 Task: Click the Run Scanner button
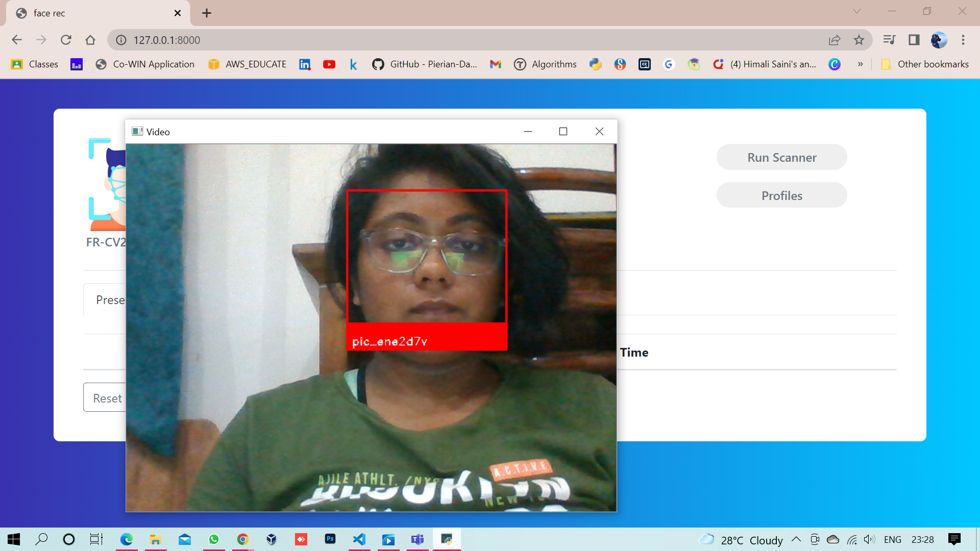coord(781,157)
